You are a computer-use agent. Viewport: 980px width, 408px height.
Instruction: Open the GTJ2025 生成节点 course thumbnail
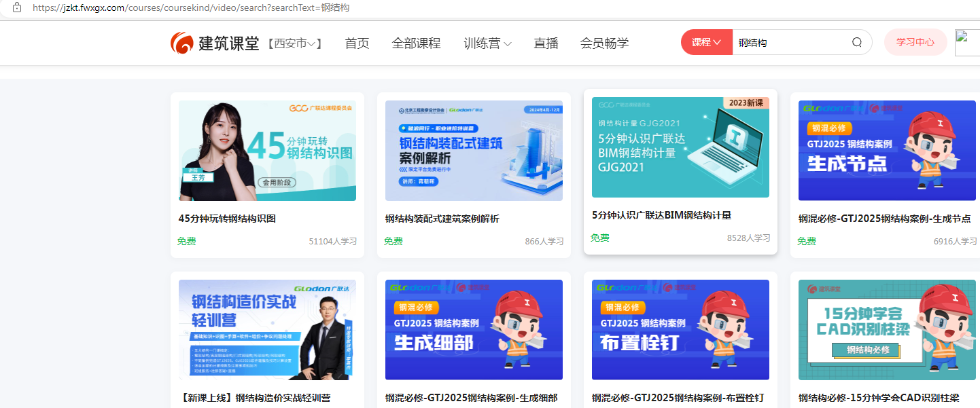(x=887, y=151)
